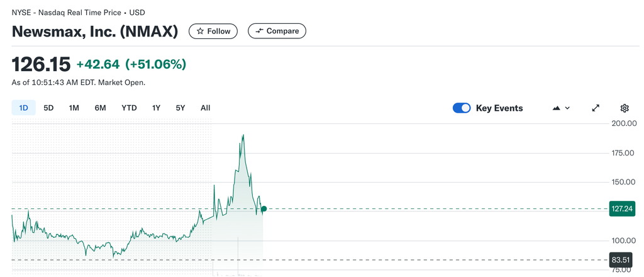The width and height of the screenshot is (644, 277).
Task: Click the 83.51 previous close label
Action: coord(622,260)
